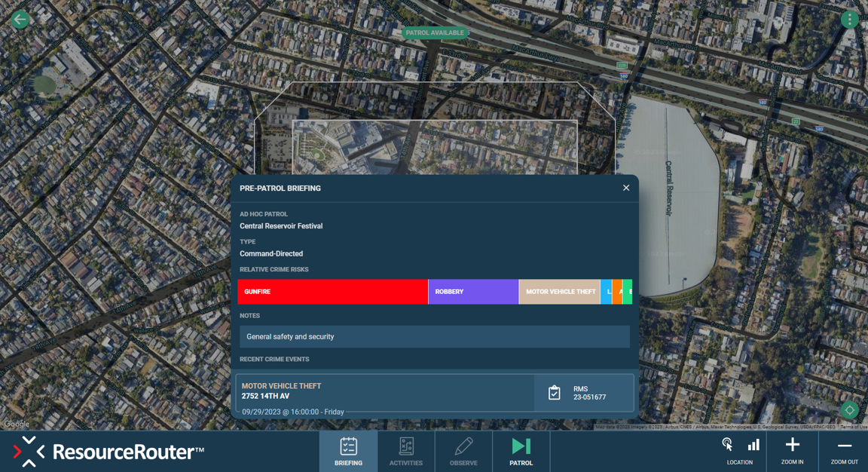Select the Motor Vehicle Theft risk segment
This screenshot has width=868, height=472.
pos(560,291)
